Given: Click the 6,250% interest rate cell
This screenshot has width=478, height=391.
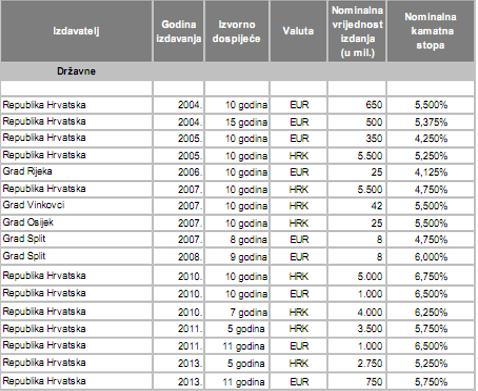Looking at the screenshot, I should (x=431, y=312).
